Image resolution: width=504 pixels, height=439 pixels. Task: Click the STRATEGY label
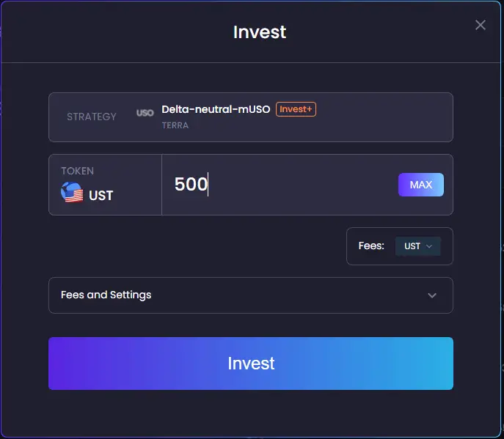pos(92,117)
